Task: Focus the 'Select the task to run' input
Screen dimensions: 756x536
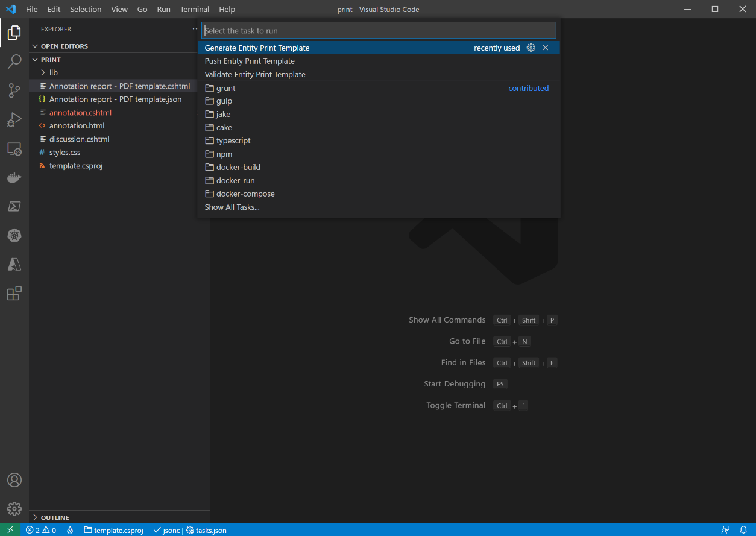Action: [x=379, y=30]
